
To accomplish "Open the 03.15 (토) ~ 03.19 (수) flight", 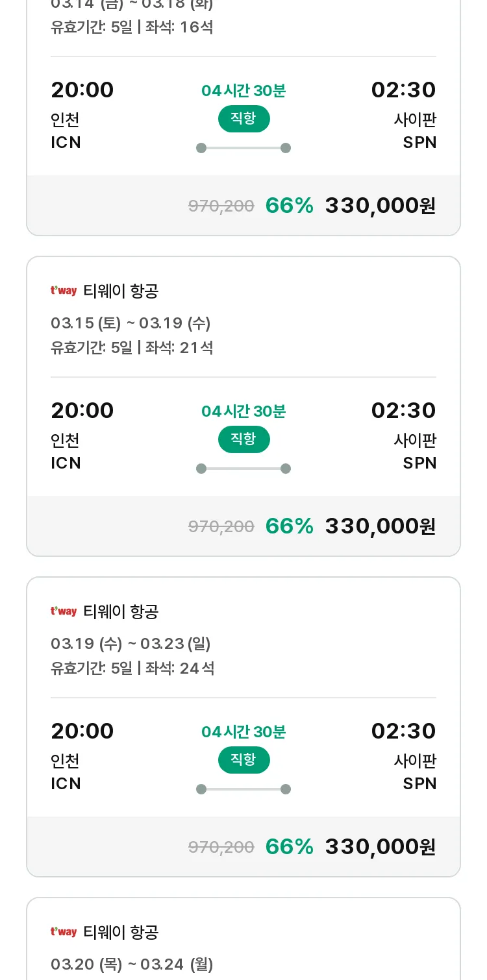I will (243, 406).
